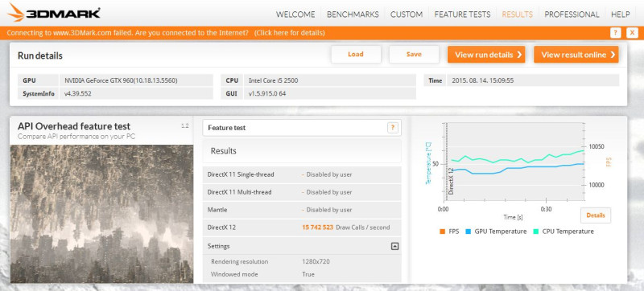Select the Professional tab
This screenshot has height=291, width=644.
[572, 14]
